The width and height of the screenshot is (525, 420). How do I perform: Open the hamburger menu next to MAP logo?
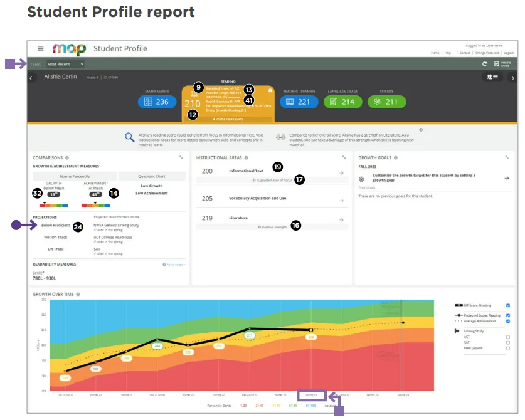tap(41, 49)
